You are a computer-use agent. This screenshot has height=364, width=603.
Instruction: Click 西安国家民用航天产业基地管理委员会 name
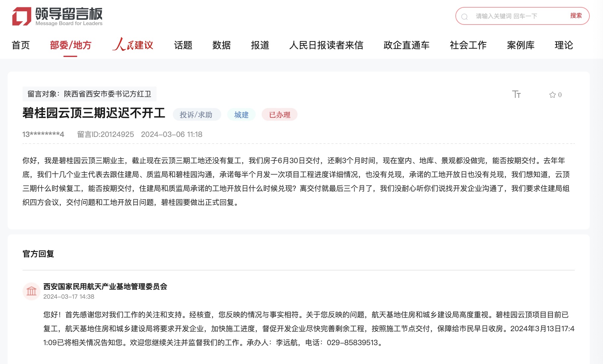point(105,286)
